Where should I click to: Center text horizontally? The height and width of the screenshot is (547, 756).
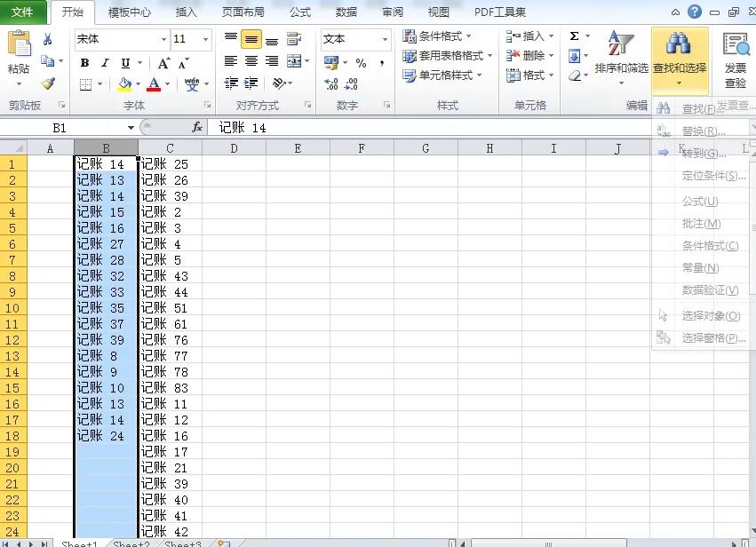coord(251,60)
